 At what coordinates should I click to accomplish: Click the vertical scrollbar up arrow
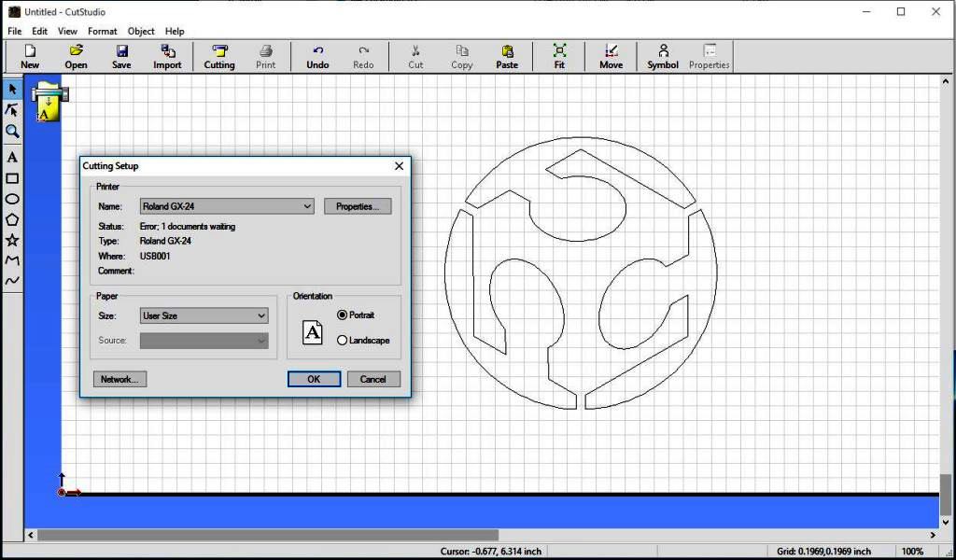tap(946, 81)
